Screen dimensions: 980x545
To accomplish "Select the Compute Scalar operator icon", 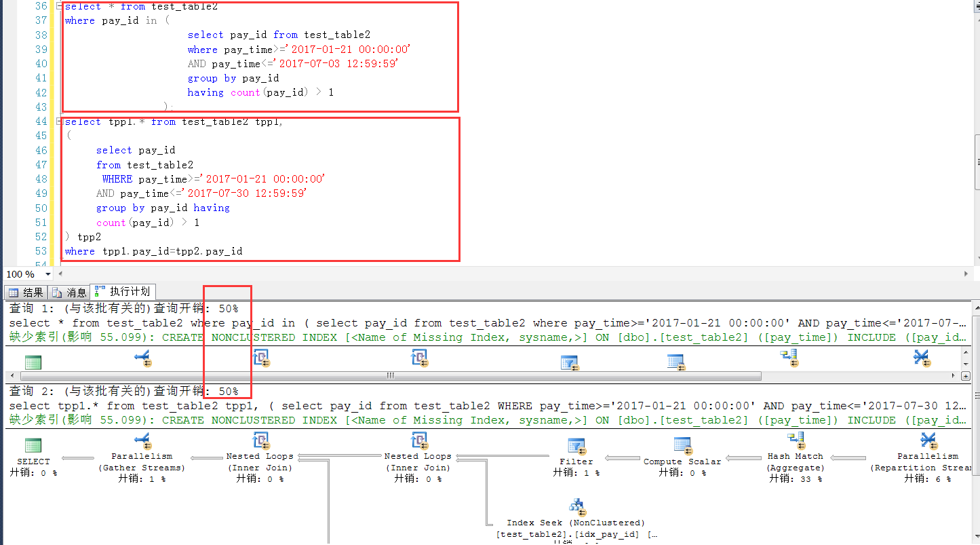I will [682, 443].
